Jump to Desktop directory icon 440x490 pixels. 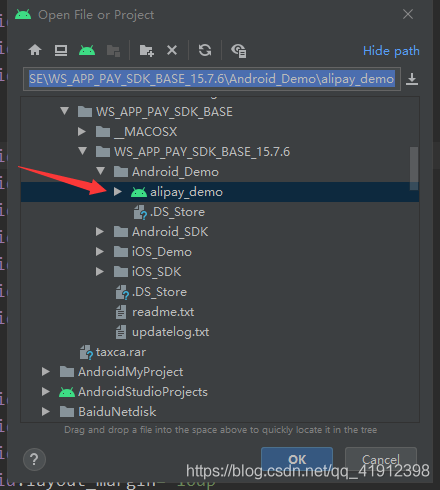pos(61,50)
